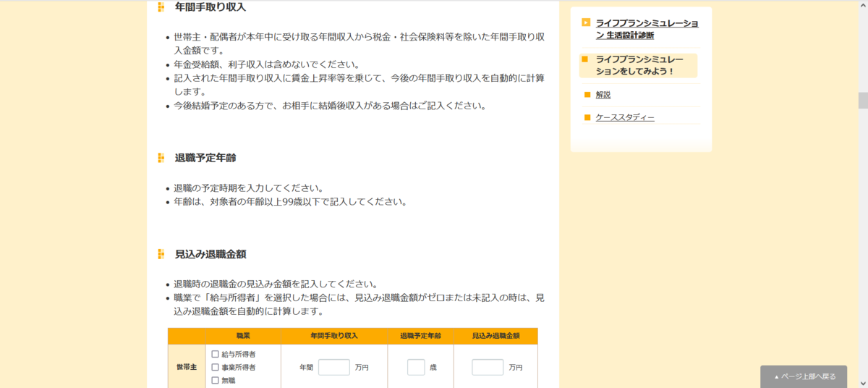
Task: Open the ケーススタディー sidebar link
Action: click(x=625, y=117)
